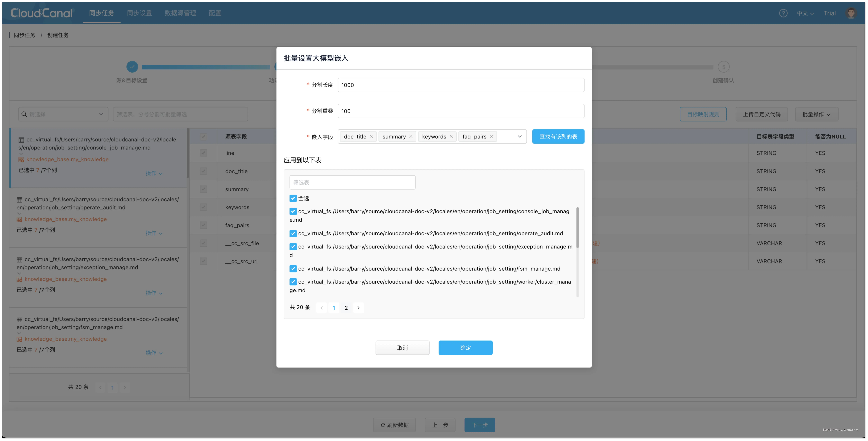Open the 中文 language dropdown
Viewport: 868px width, 441px height.
[x=805, y=13]
